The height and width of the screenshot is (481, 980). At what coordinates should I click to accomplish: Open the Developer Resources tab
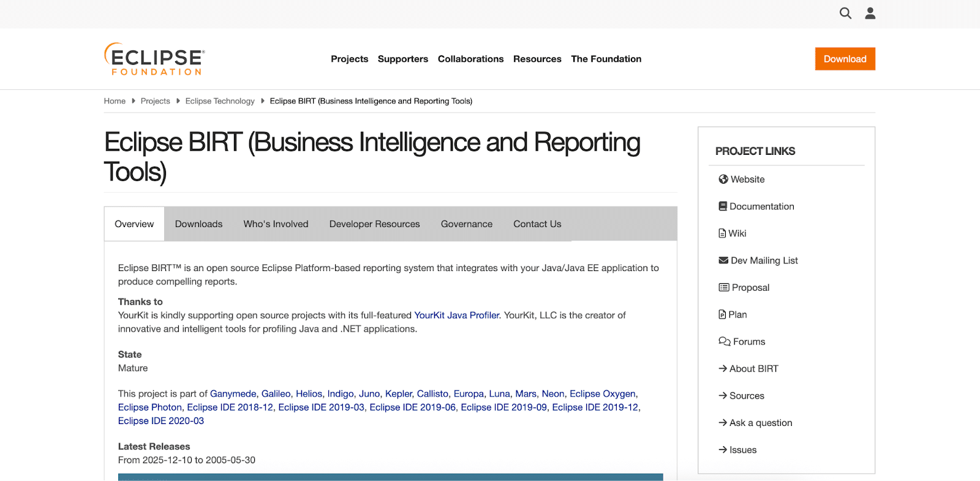374,224
